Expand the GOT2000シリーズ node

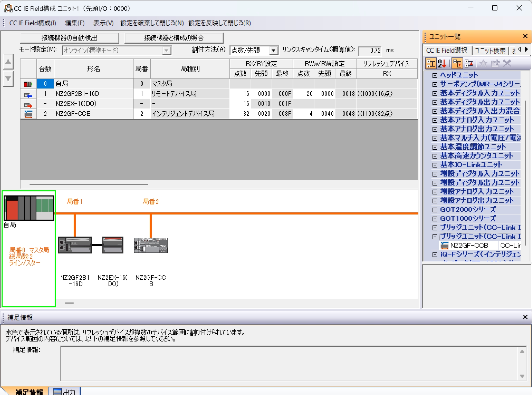tap(435, 209)
